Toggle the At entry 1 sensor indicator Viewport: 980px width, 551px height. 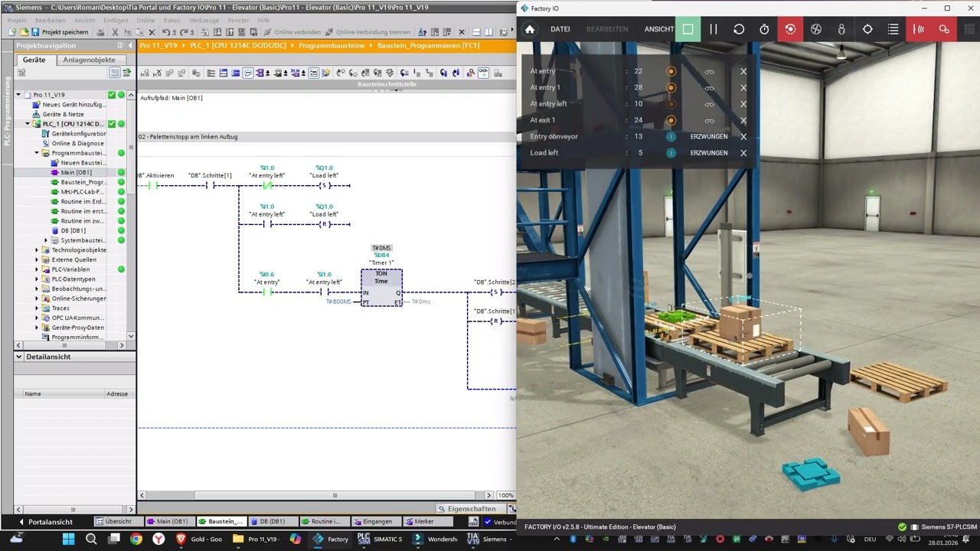point(671,87)
